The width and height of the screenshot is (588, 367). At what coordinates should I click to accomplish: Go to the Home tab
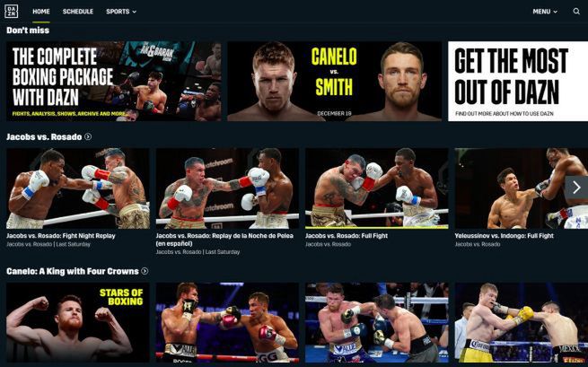click(41, 12)
